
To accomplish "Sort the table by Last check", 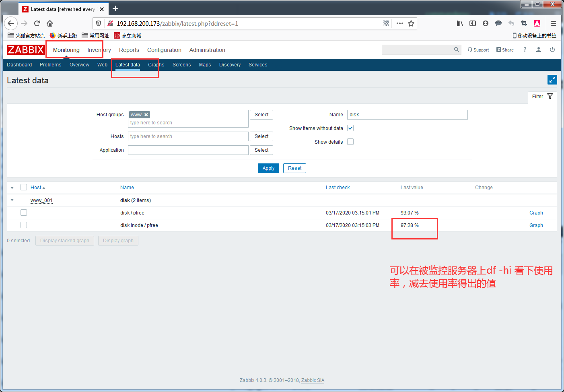I will pyautogui.click(x=338, y=188).
